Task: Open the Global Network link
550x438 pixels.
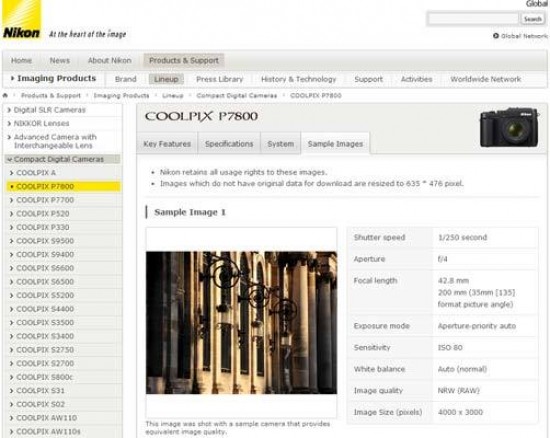Action: [524, 36]
